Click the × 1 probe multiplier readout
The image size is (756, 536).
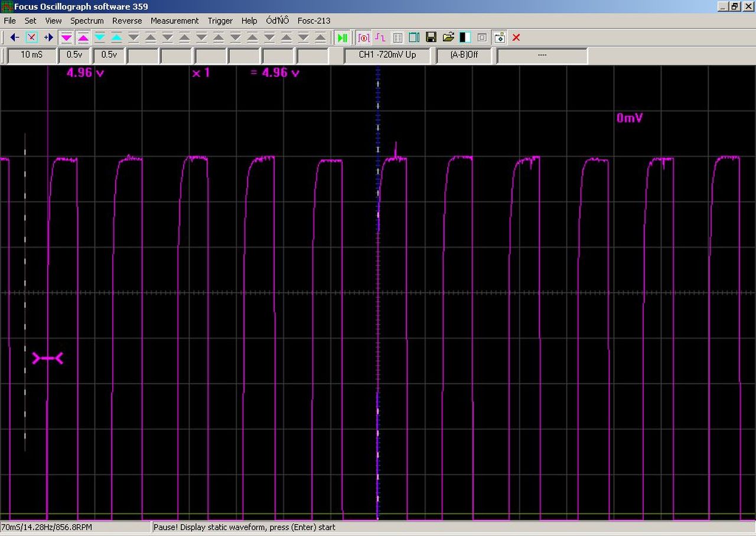point(201,73)
